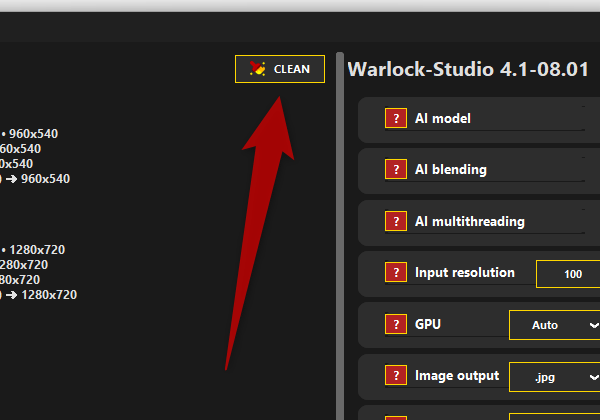Click the Image output label
The width and height of the screenshot is (600, 420).
(x=457, y=376)
